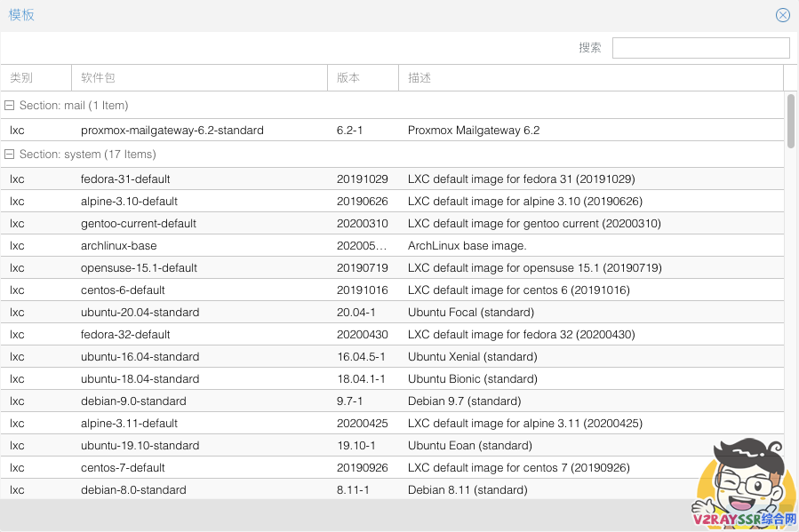Select the debian-9.0-standard template
The height and width of the screenshot is (532, 799).
pos(133,401)
